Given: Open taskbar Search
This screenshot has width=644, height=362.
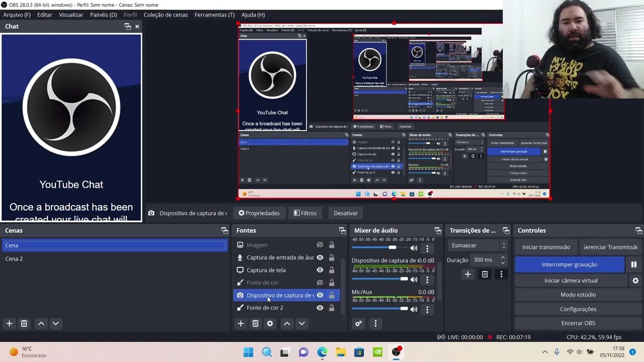Looking at the screenshot, I should point(267,352).
